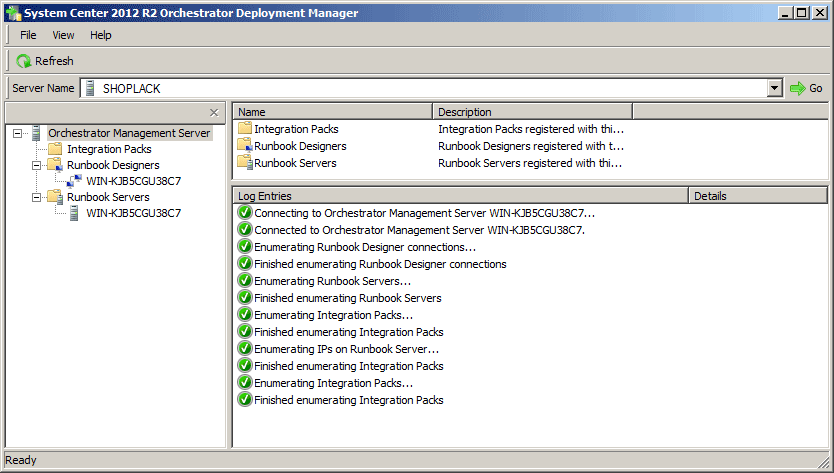Viewport: 834px width, 473px height.
Task: Click designer computer icon under Runbook Designers
Action: pyautogui.click(x=74, y=181)
